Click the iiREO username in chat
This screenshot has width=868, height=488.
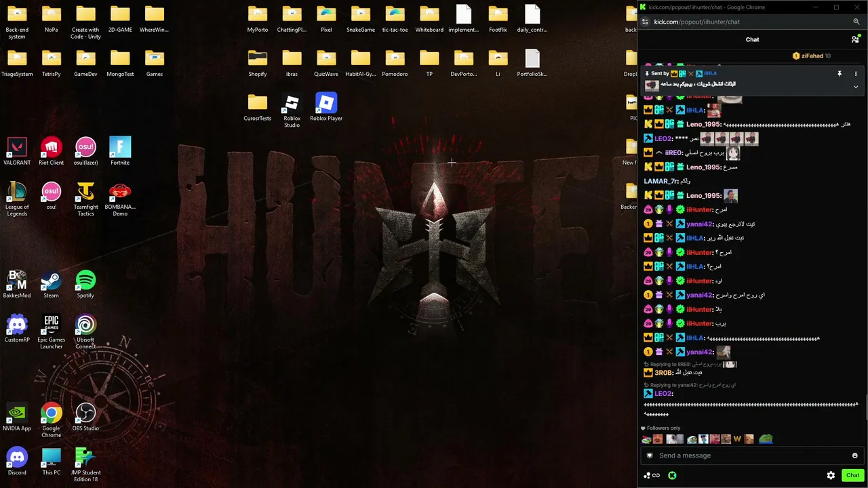(673, 152)
